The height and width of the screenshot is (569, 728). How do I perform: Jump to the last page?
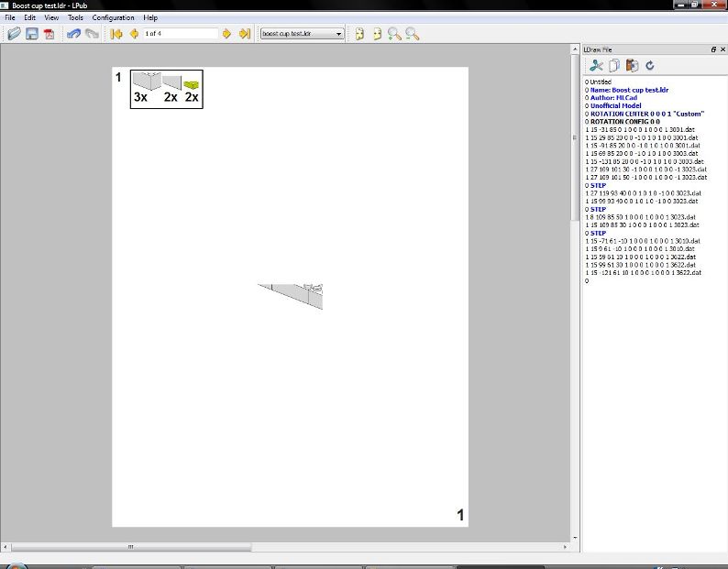pyautogui.click(x=244, y=34)
